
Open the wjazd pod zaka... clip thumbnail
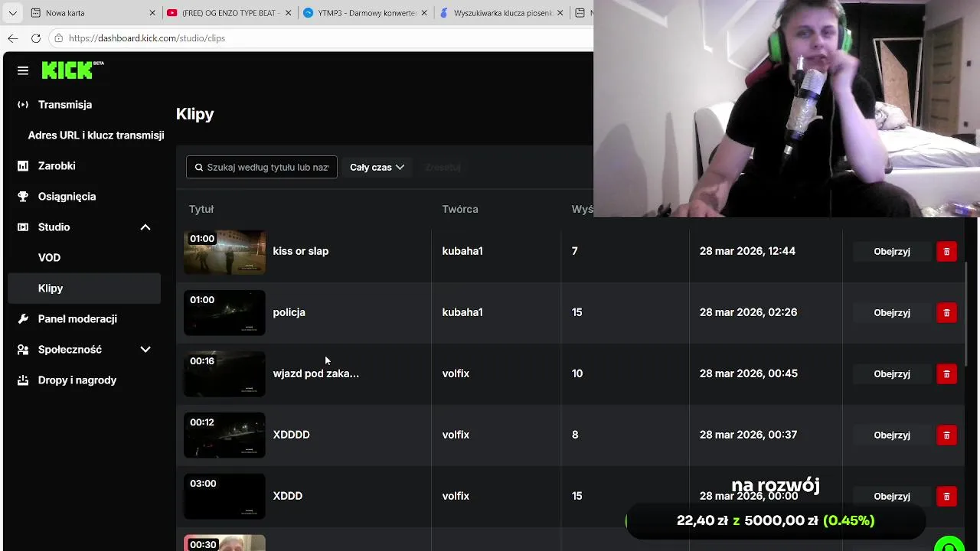point(224,373)
